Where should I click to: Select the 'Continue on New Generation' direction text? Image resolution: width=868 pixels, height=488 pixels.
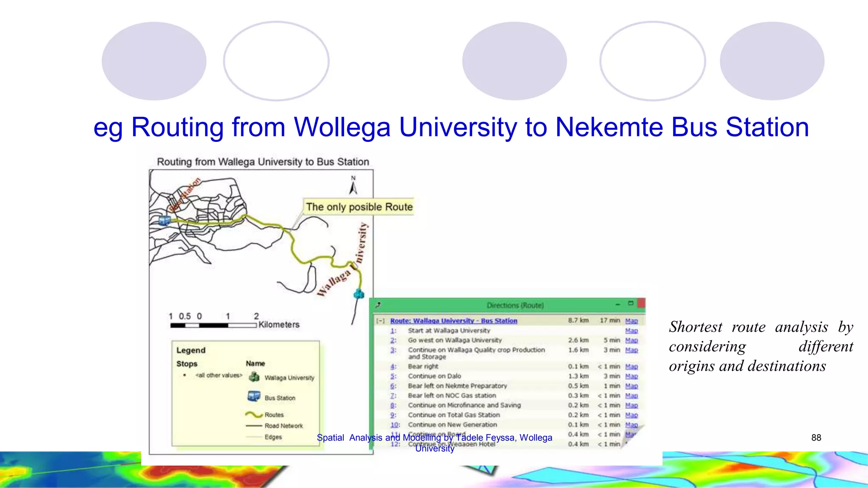point(452,425)
